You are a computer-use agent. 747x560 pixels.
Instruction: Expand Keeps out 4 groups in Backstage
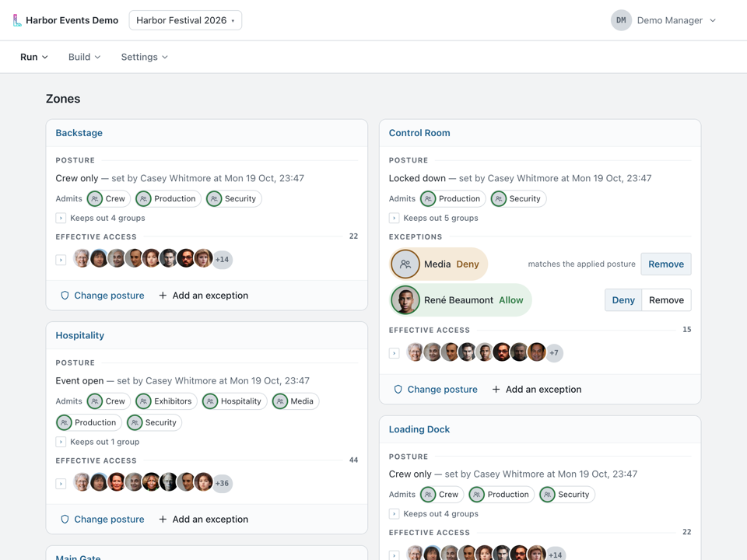pos(61,218)
